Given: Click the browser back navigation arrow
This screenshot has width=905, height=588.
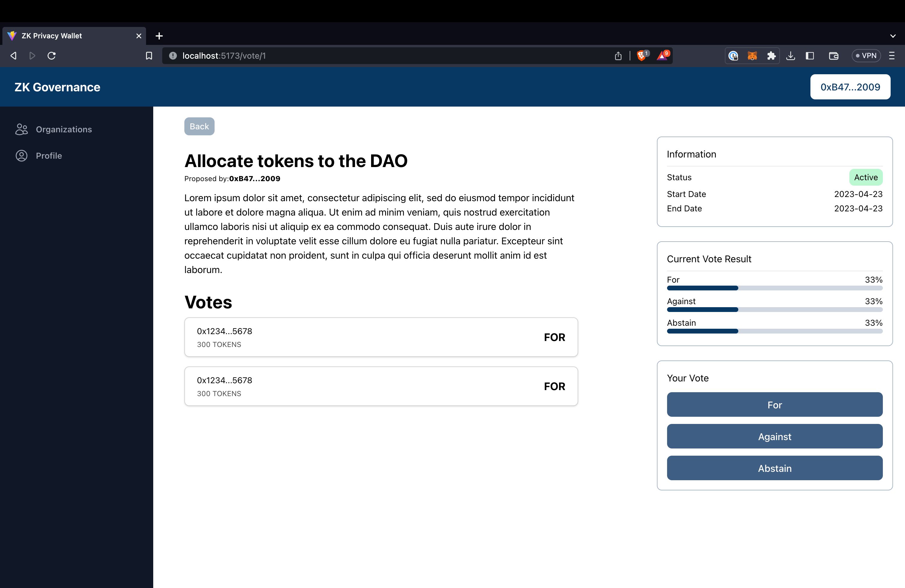Looking at the screenshot, I should click(13, 55).
